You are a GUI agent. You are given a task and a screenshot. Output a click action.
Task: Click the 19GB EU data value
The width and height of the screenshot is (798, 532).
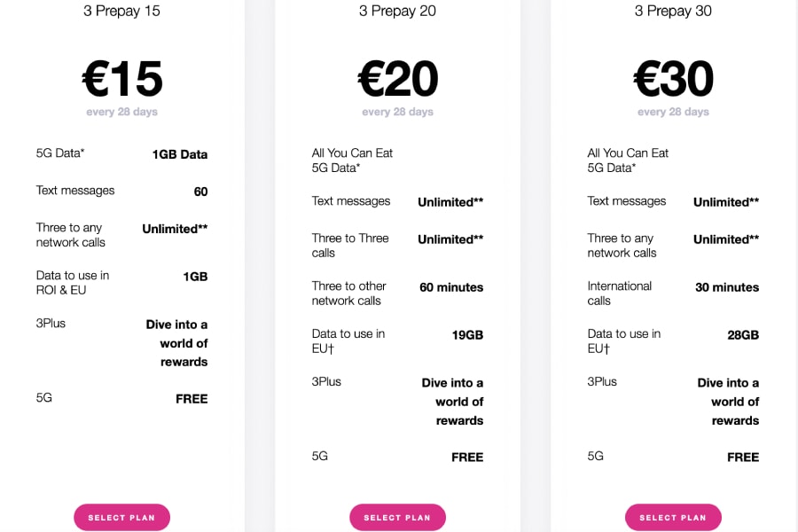[467, 335]
